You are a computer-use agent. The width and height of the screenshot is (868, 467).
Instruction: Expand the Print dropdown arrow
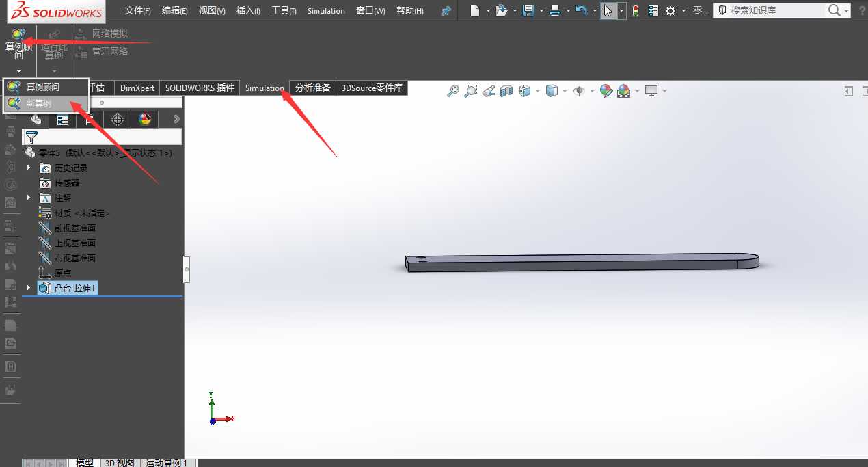pos(567,12)
